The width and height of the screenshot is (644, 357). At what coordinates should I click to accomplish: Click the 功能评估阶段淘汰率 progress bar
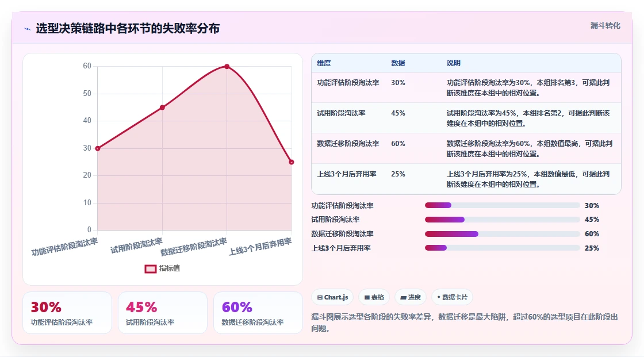[x=502, y=205]
